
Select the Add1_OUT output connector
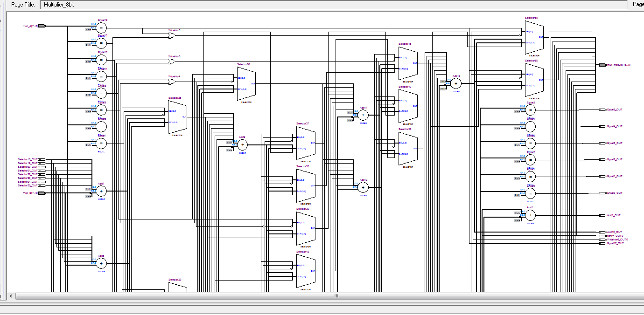602,215
